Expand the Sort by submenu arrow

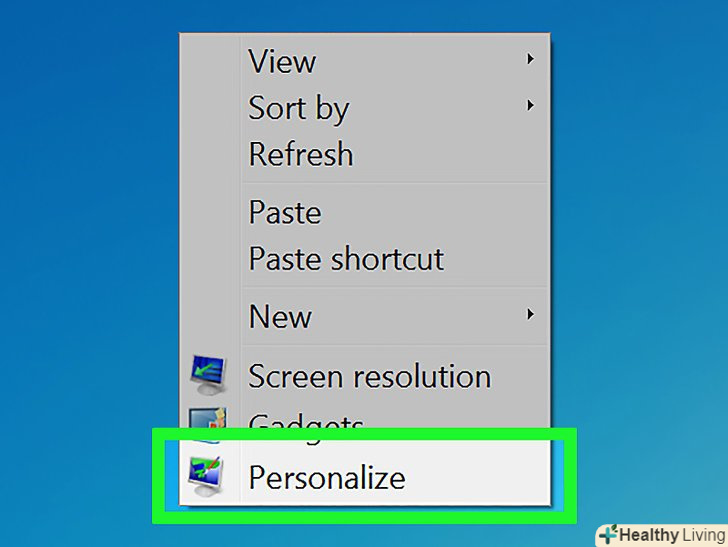[x=530, y=106]
